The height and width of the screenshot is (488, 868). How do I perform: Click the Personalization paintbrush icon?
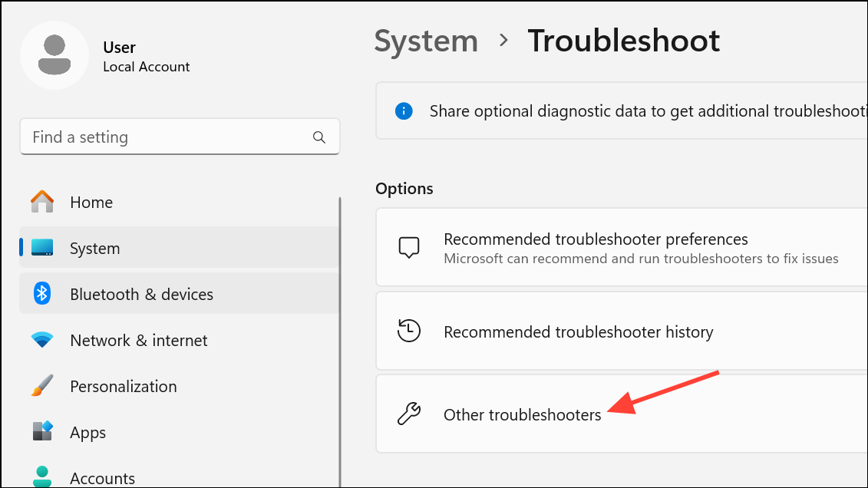coord(42,386)
